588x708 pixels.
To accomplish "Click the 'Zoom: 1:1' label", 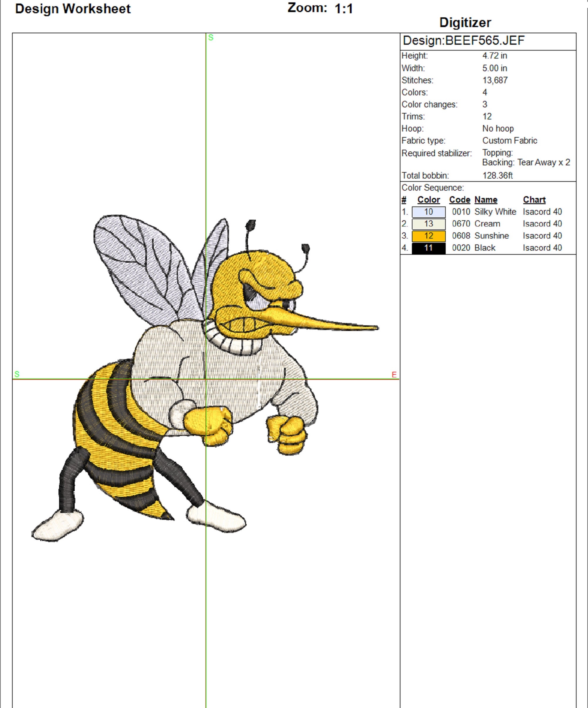I will click(320, 9).
